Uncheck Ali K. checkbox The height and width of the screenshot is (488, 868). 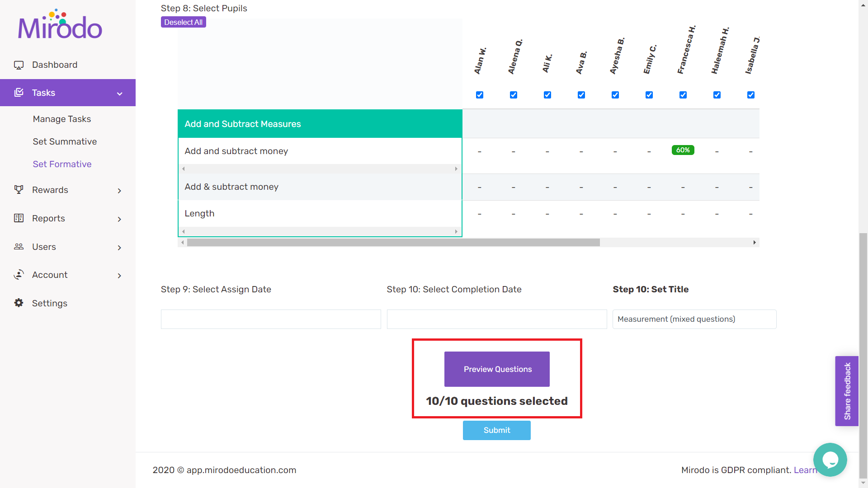click(x=547, y=95)
